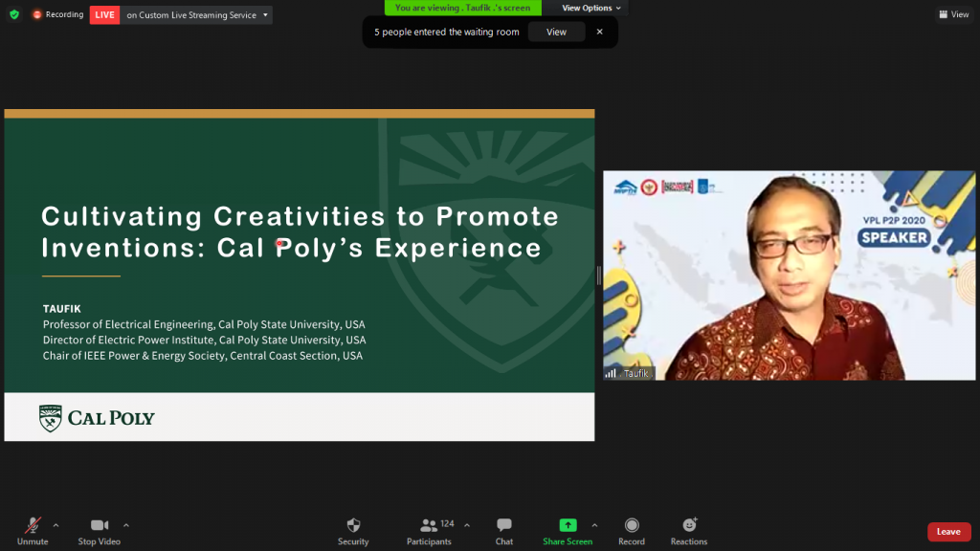
Task: Leave the meeting
Action: pos(947,532)
